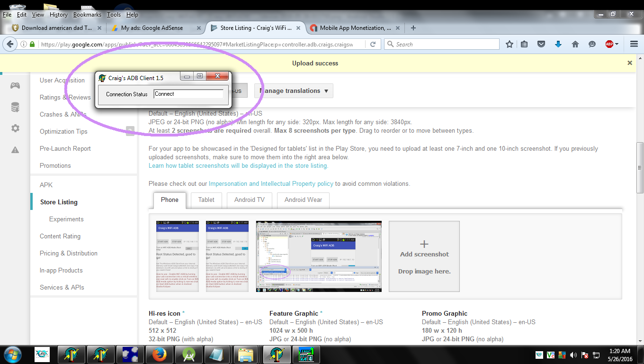Switch to the Android TV tab

tap(250, 200)
